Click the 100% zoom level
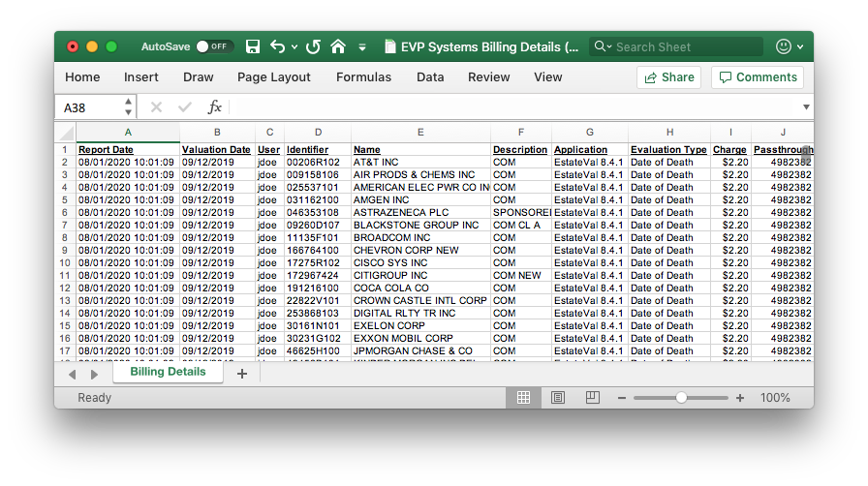The height and width of the screenshot is (486, 868). pos(775,398)
